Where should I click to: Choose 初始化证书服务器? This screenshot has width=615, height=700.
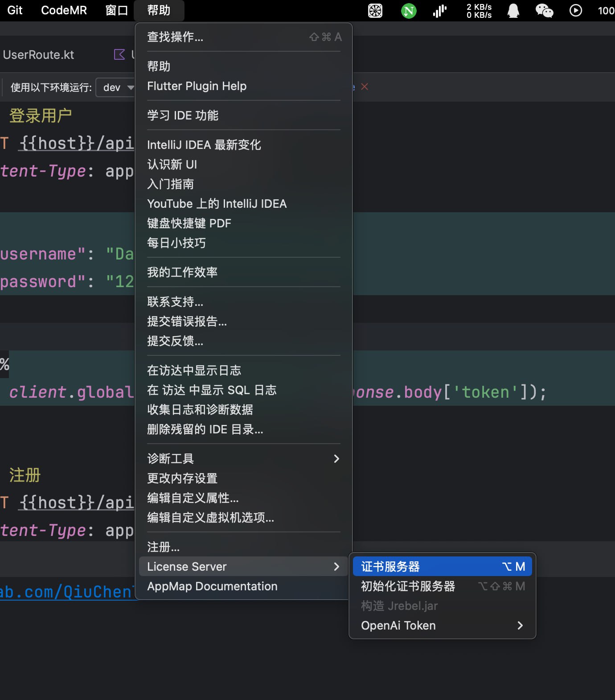(443, 586)
